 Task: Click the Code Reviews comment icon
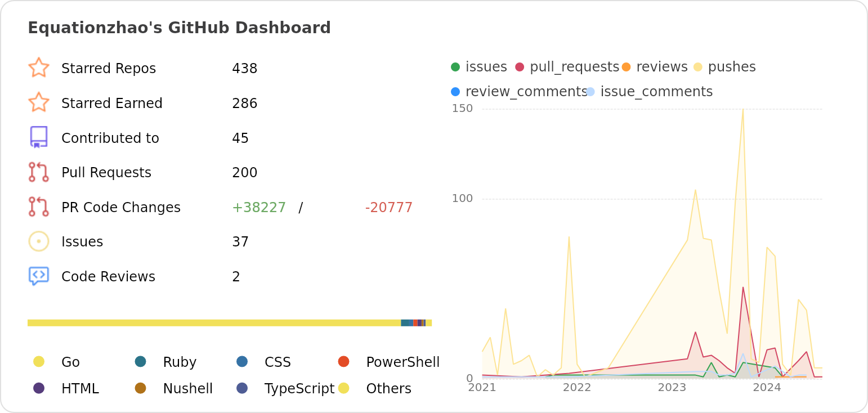[39, 276]
